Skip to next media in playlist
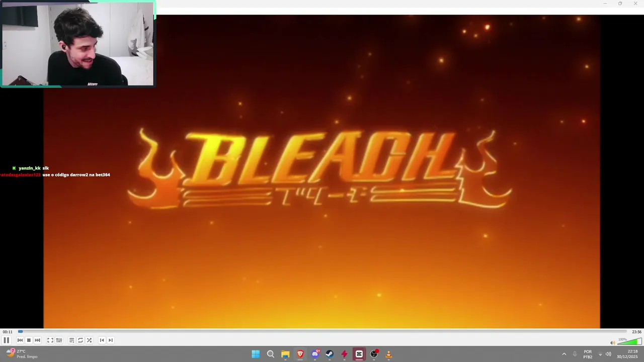644x362 pixels. coord(37,340)
